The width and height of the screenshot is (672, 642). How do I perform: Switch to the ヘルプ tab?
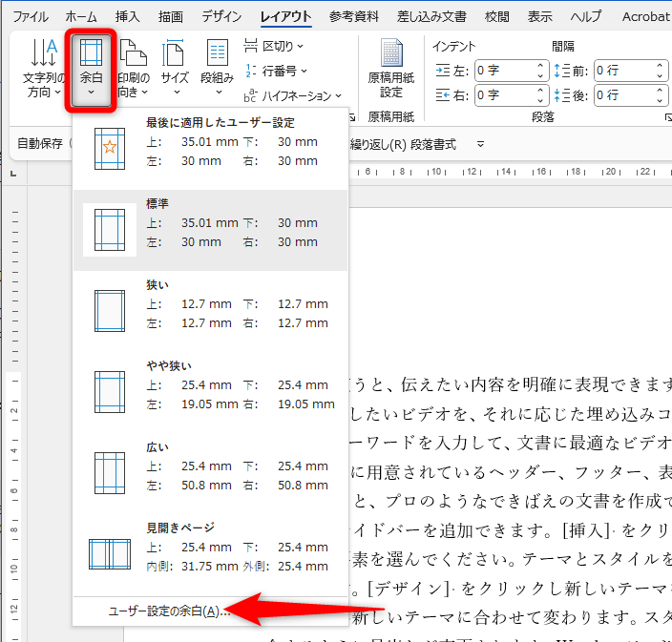point(586,17)
